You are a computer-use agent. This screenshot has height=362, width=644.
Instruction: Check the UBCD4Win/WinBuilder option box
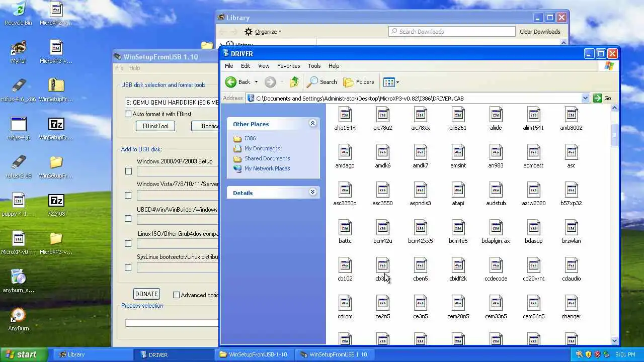pos(128,219)
